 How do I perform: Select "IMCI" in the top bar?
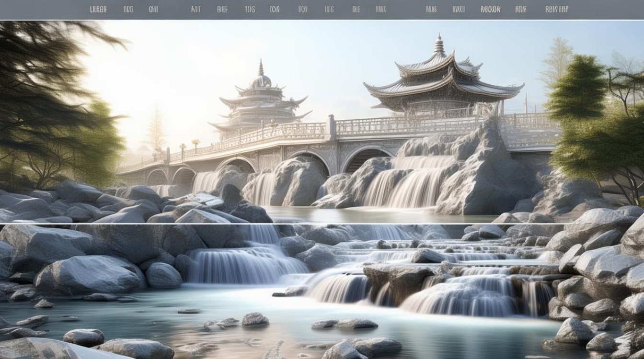[458, 8]
